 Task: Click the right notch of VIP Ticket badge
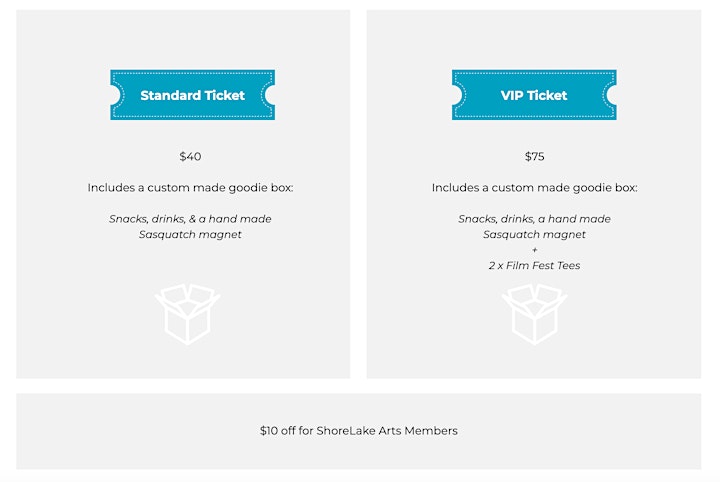(x=612, y=95)
